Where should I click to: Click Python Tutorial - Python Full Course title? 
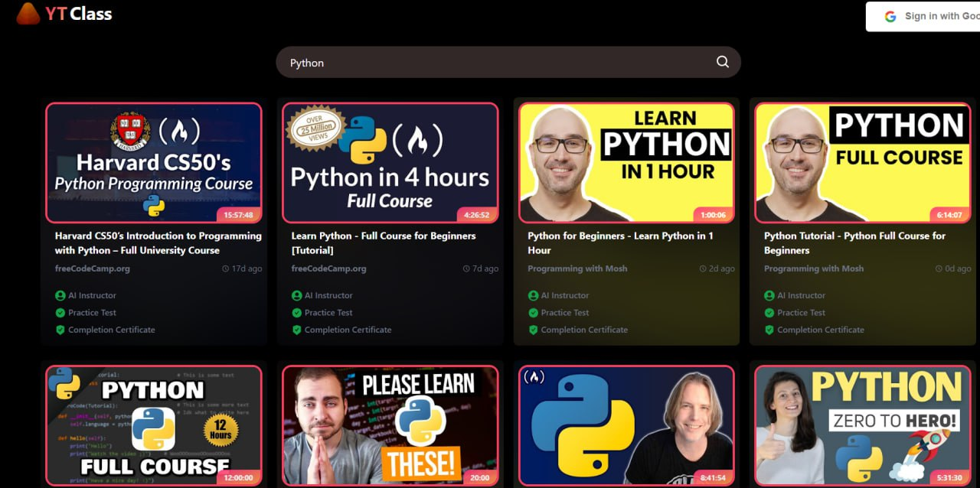coord(854,243)
